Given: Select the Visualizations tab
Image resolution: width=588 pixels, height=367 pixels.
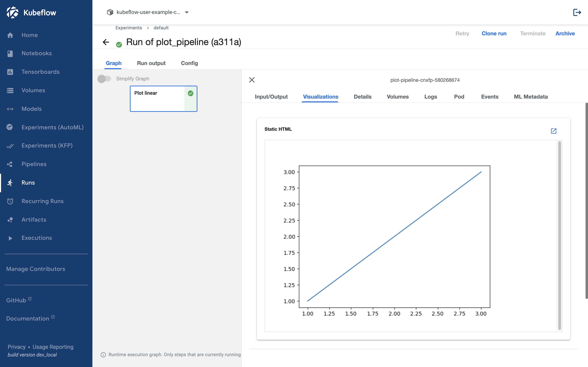Looking at the screenshot, I should [x=320, y=97].
